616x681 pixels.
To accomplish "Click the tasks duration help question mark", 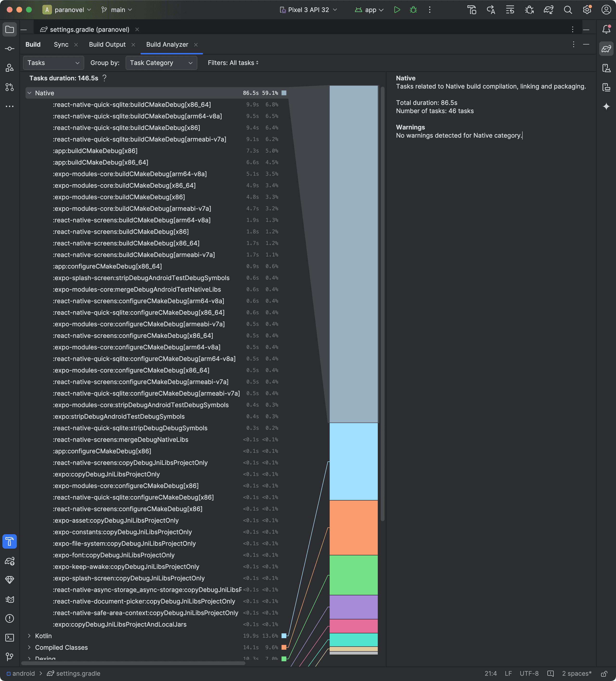I will (105, 78).
